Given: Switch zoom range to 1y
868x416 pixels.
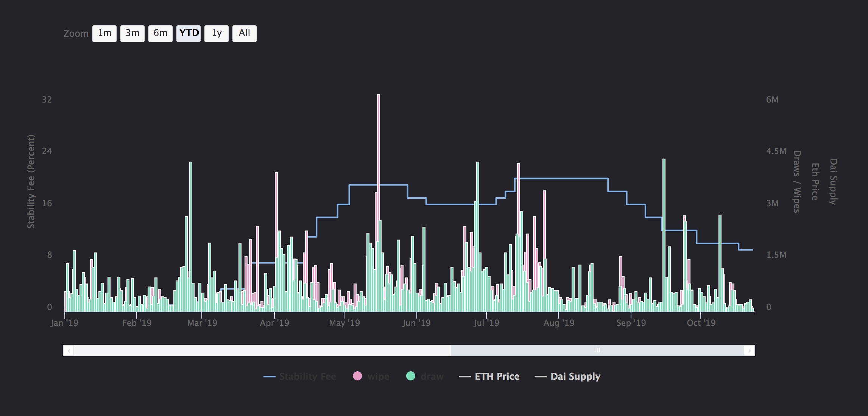Looking at the screenshot, I should click(x=217, y=33).
